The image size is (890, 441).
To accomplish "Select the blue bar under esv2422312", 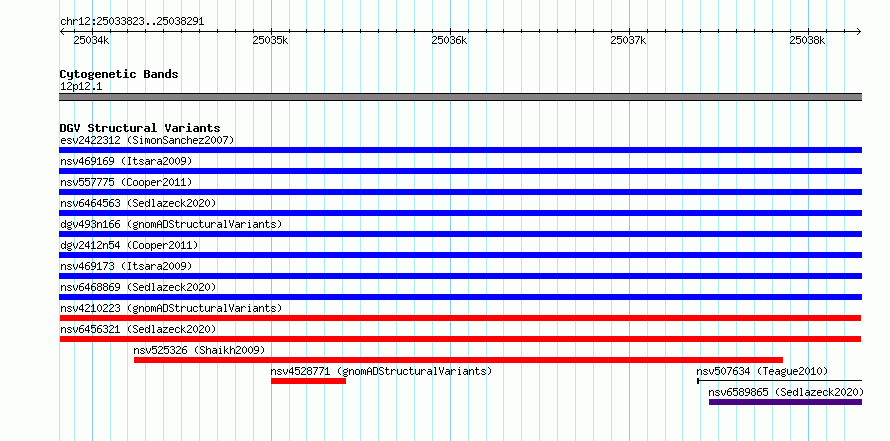I will click(460, 150).
